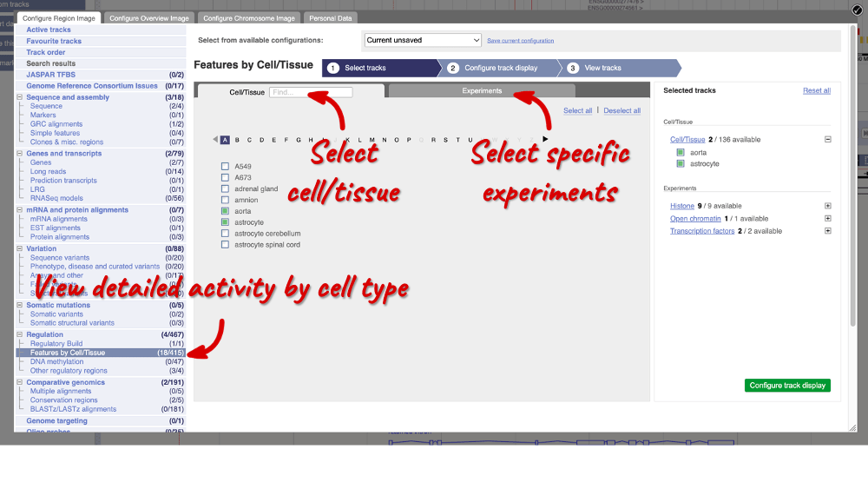Remove aorta green square in Selected tracks
Image resolution: width=868 pixels, height=489 pixels.
tap(681, 152)
